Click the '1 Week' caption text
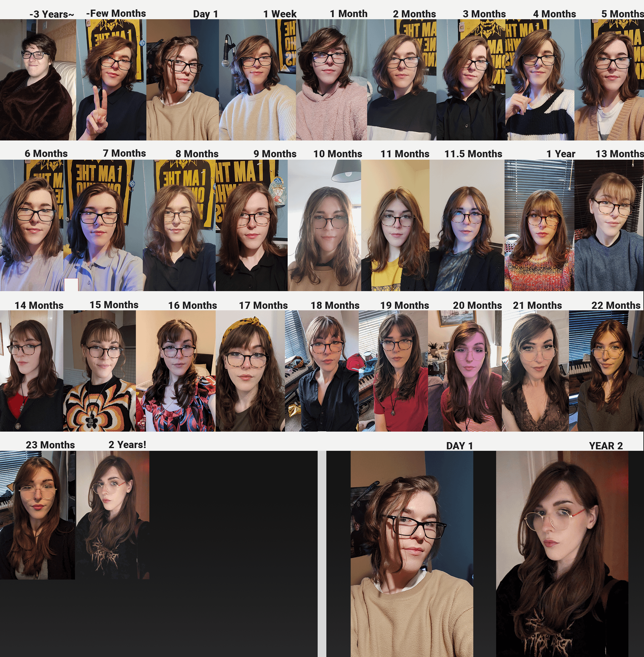 pos(280,14)
